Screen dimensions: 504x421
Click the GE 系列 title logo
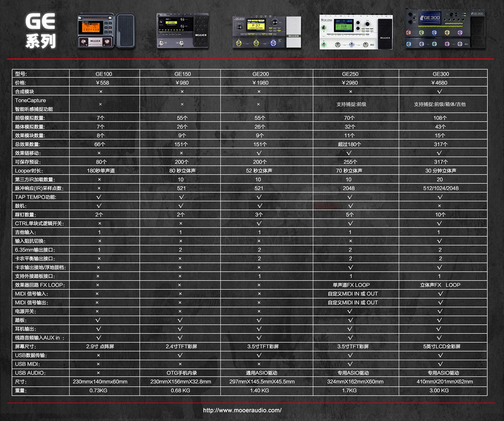(41, 31)
